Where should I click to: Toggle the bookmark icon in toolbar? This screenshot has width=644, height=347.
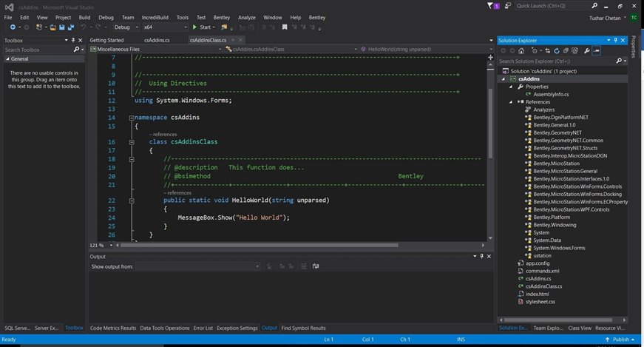pyautogui.click(x=285, y=27)
